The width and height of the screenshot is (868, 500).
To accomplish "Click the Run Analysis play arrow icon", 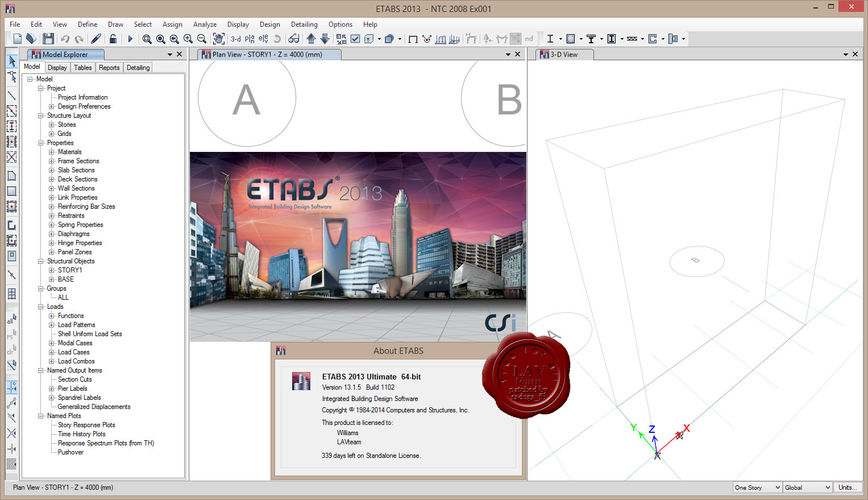I will [130, 39].
